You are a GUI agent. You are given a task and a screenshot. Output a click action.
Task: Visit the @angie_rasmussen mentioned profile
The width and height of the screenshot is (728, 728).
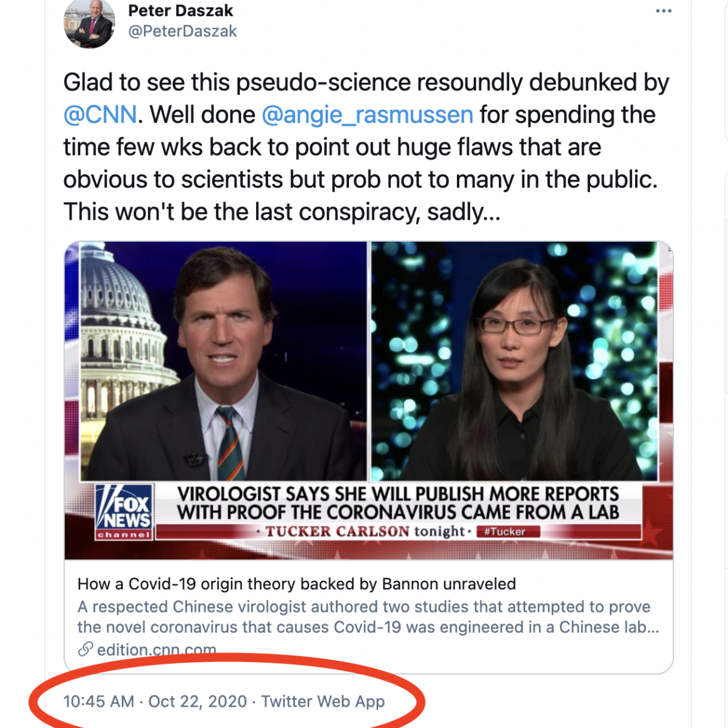367,115
